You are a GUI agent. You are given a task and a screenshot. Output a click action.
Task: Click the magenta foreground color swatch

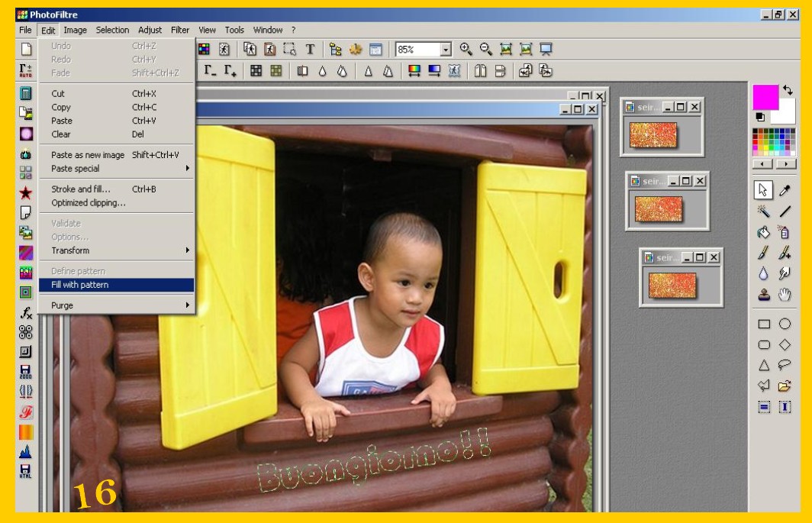tap(765, 97)
